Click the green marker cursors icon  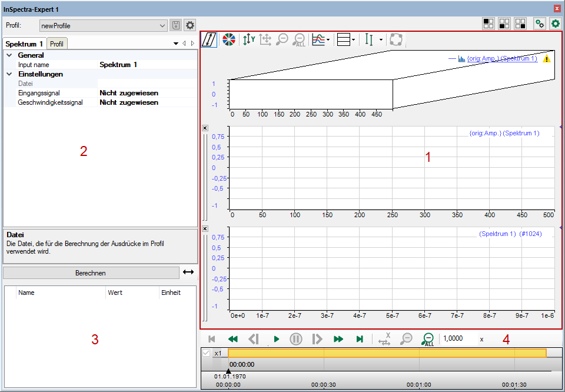tap(368, 39)
